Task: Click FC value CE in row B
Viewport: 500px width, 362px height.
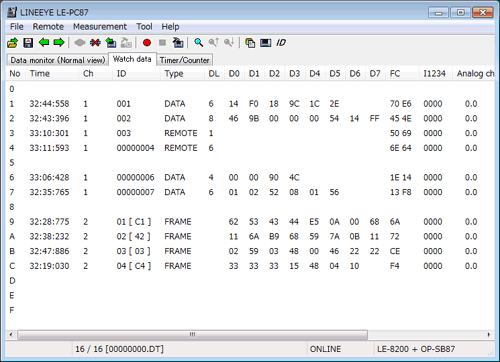Action: [395, 251]
